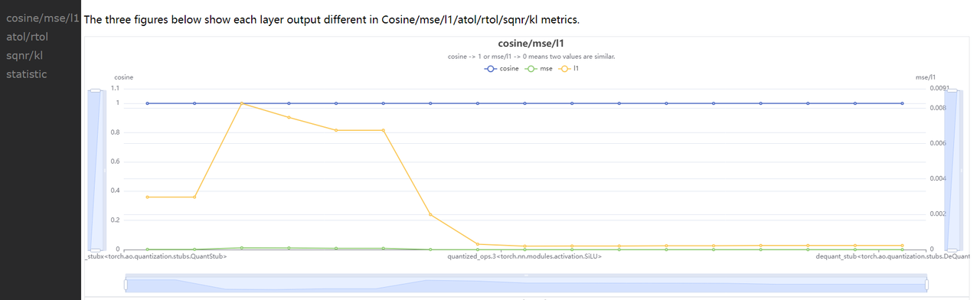
Task: Click the left handle of the horizontal zoom slider
Action: coord(126,284)
